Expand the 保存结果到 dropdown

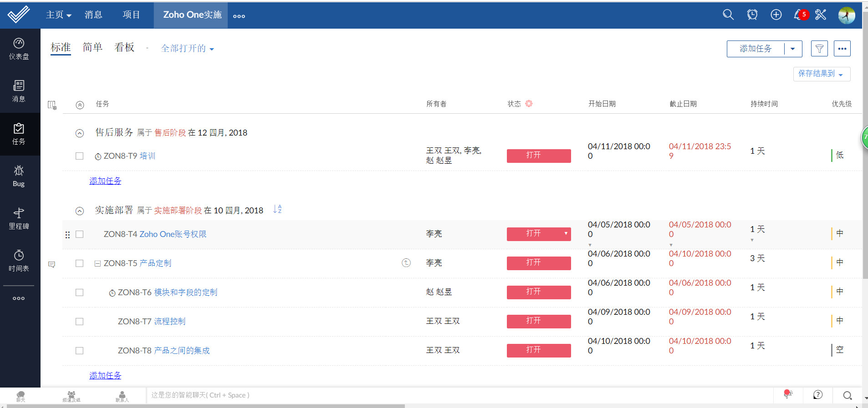point(821,74)
